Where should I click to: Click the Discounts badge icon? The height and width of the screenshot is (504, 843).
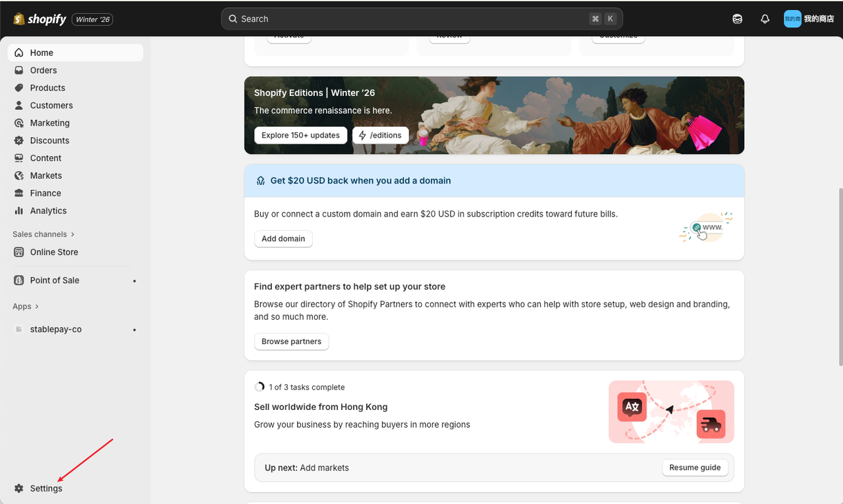[18, 141]
